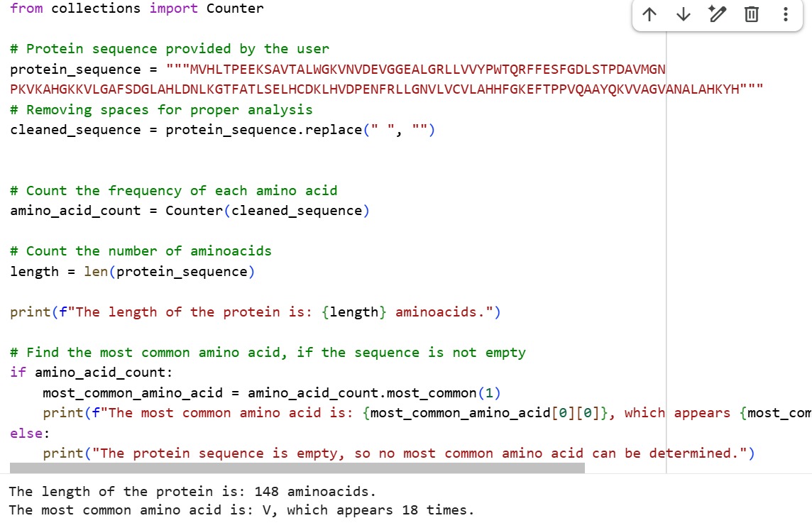
Task: Move the cell down with the down arrow
Action: click(x=684, y=14)
